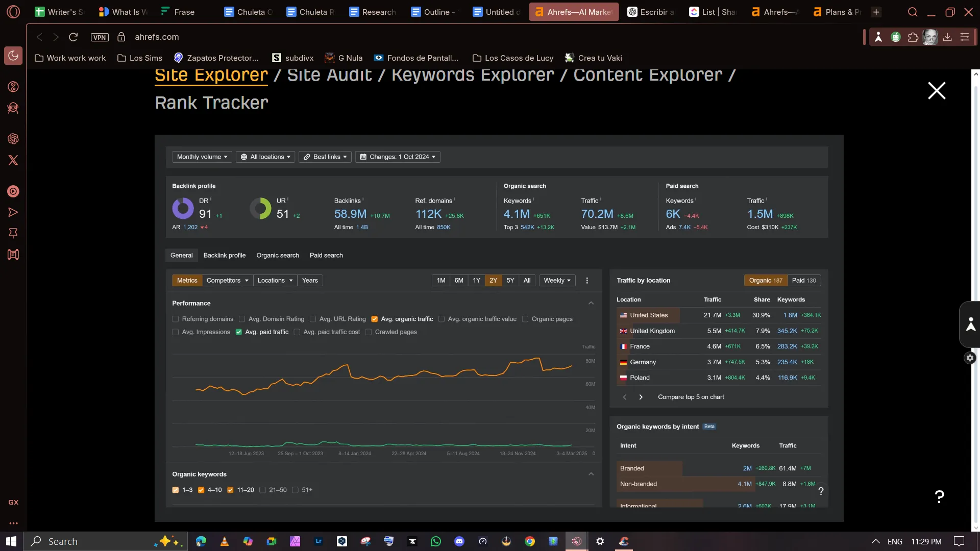Open browser downloads icon

click(x=947, y=37)
